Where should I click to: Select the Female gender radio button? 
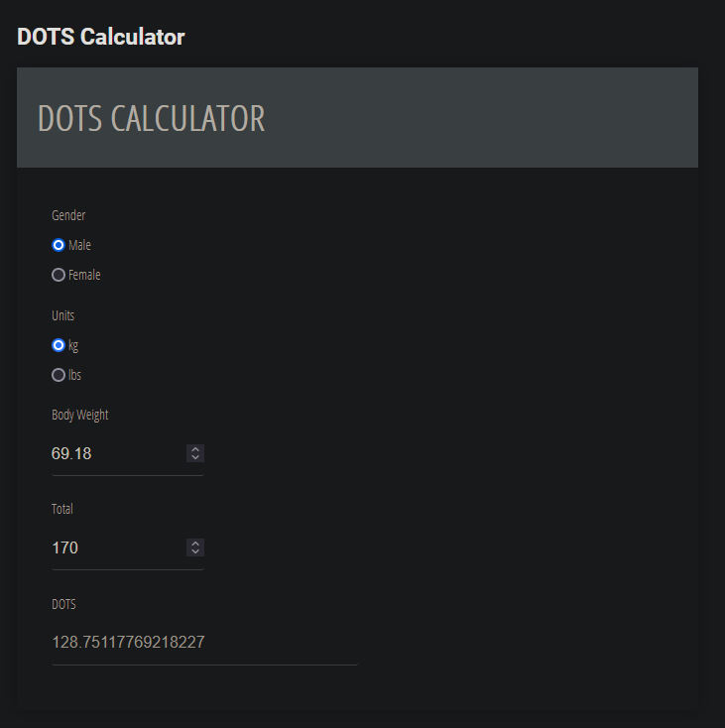[x=59, y=275]
